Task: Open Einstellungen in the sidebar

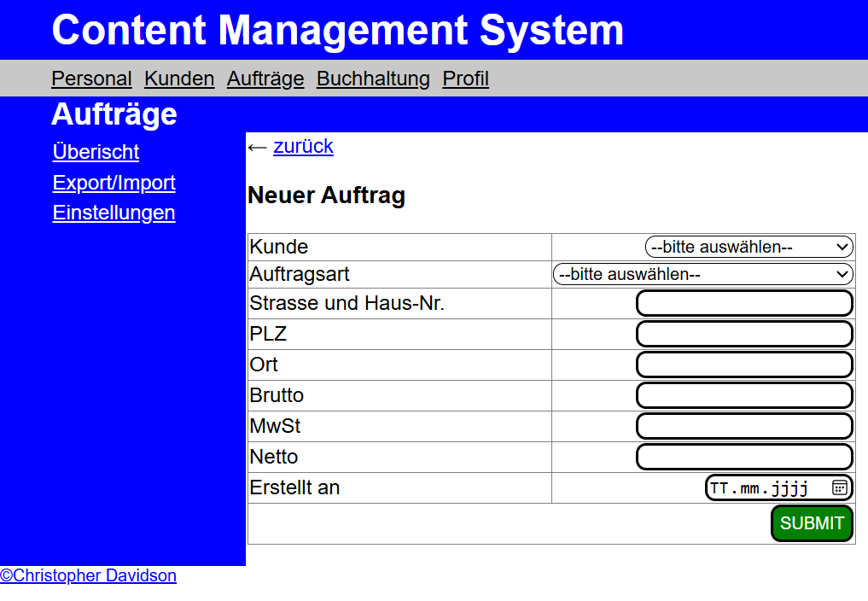Action: (x=114, y=213)
